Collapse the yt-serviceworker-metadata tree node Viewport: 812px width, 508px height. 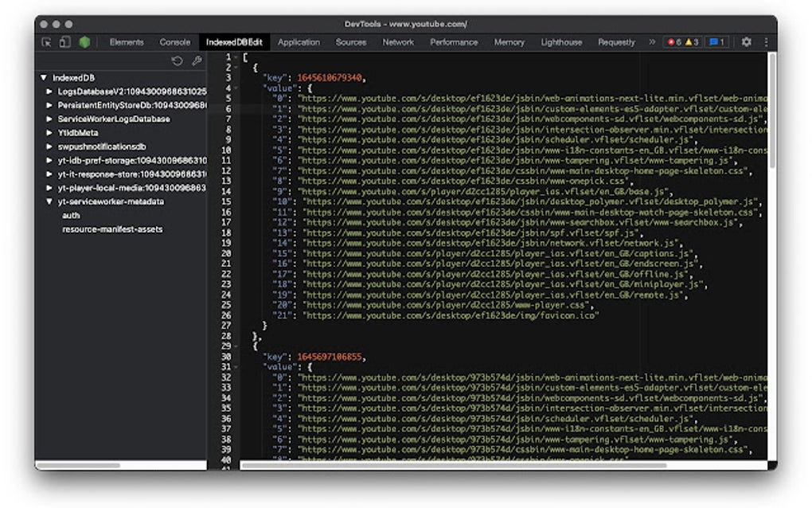[x=49, y=201]
